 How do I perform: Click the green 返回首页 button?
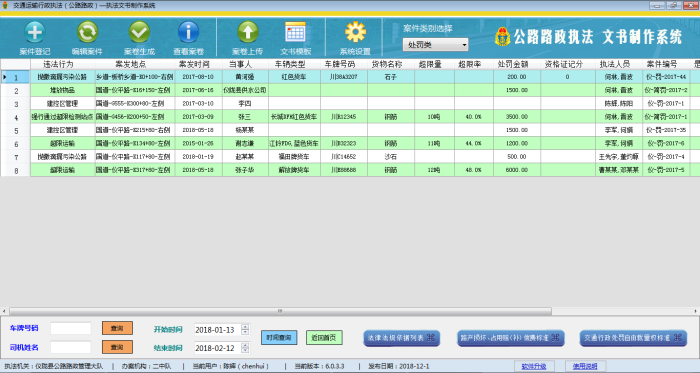point(324,338)
